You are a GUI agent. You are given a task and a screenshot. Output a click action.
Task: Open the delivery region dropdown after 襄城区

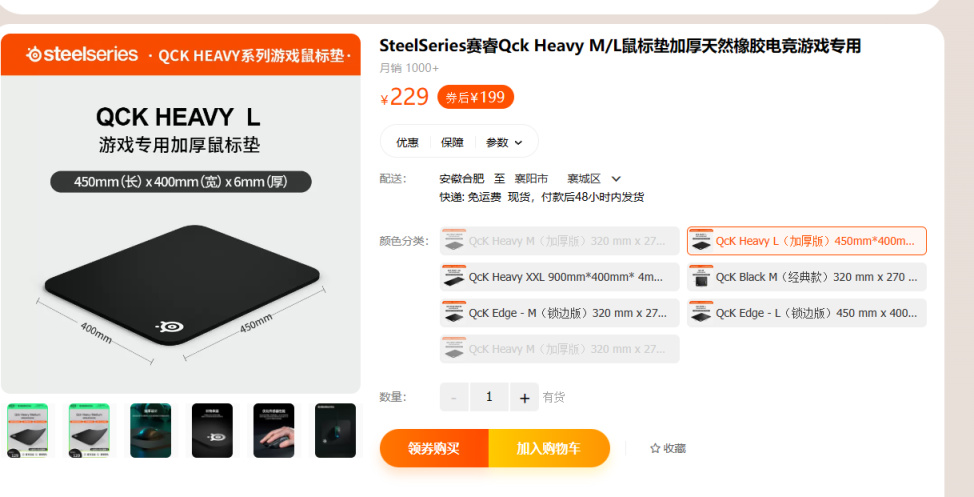[x=616, y=179]
